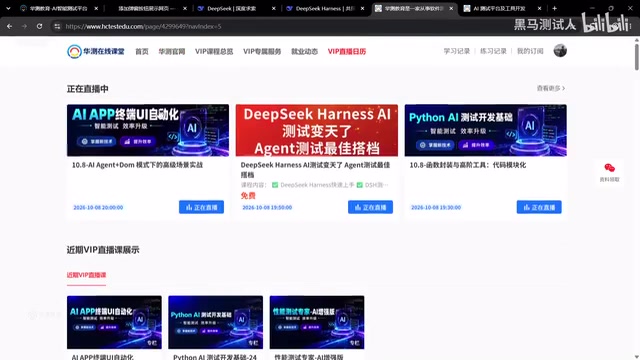Click 正在直播 button for DeepSeek Harness course
This screenshot has width=640, height=360.
coord(370,207)
